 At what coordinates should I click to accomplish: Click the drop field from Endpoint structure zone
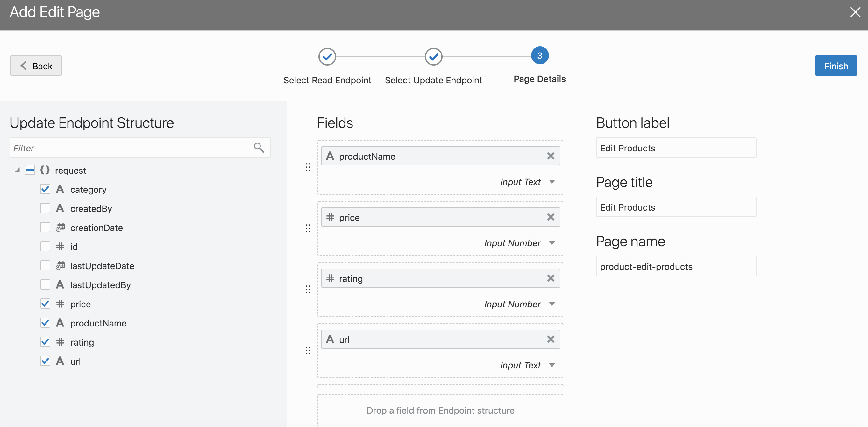(x=440, y=410)
